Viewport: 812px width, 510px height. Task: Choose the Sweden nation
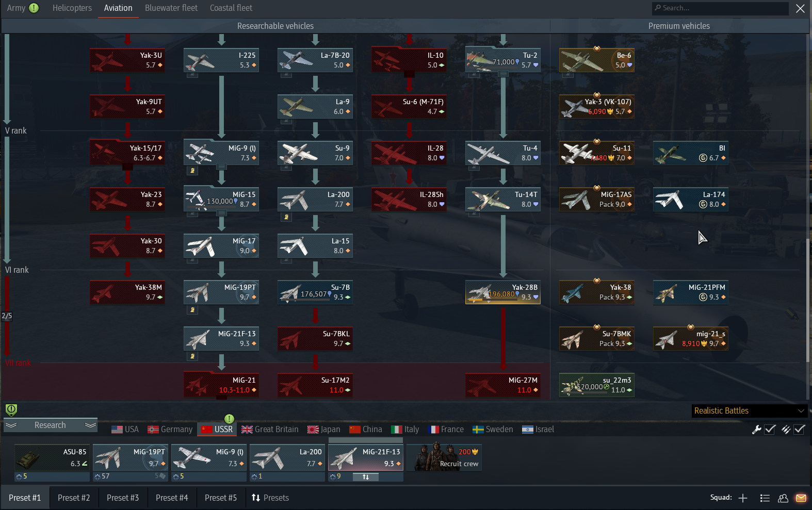[493, 429]
